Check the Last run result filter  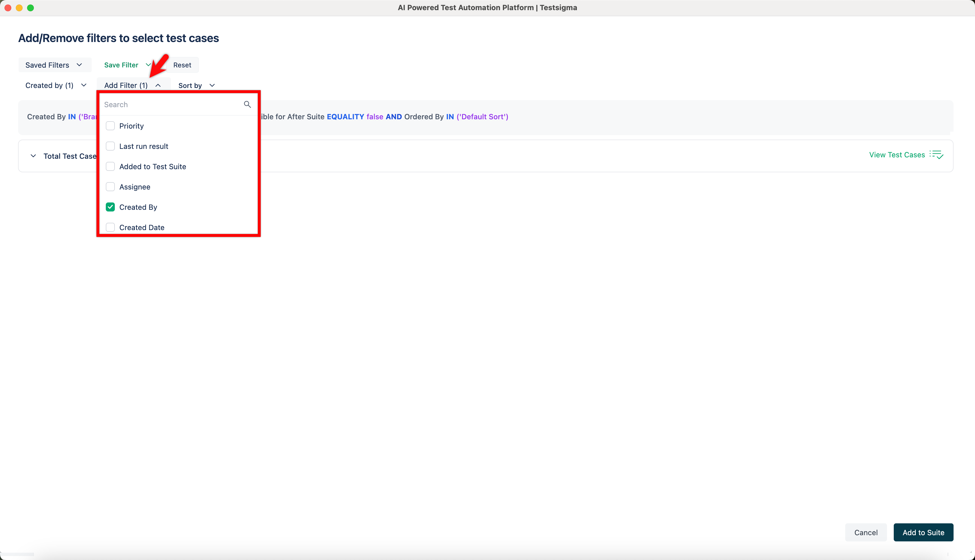point(110,146)
